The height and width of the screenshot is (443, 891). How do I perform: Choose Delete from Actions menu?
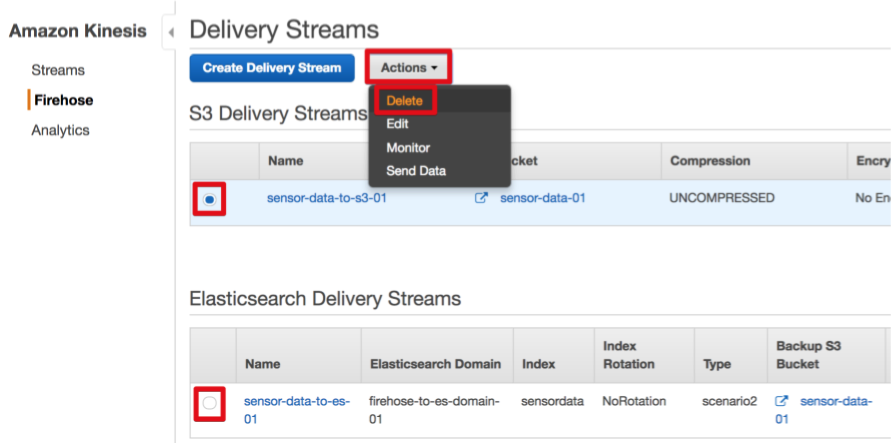click(x=405, y=101)
